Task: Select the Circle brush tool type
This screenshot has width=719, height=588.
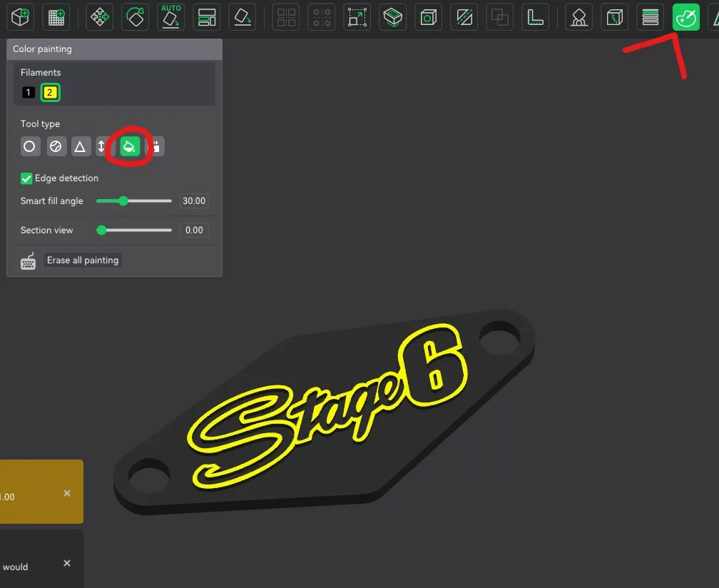Action: [30, 147]
